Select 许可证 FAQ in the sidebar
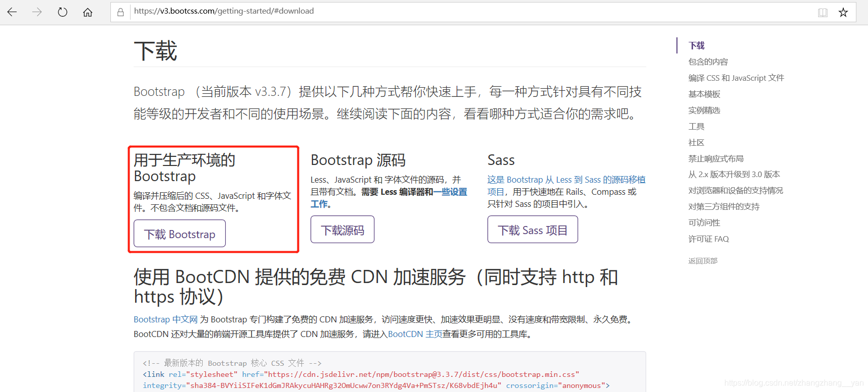Screen dimensions: 868x392 [708, 239]
